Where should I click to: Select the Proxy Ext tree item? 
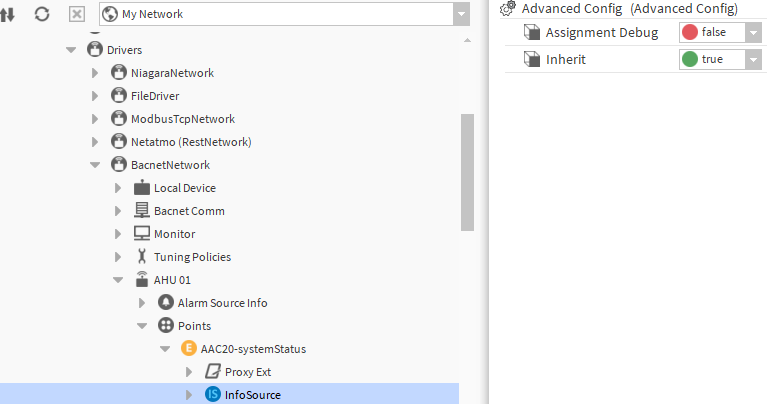pos(247,372)
